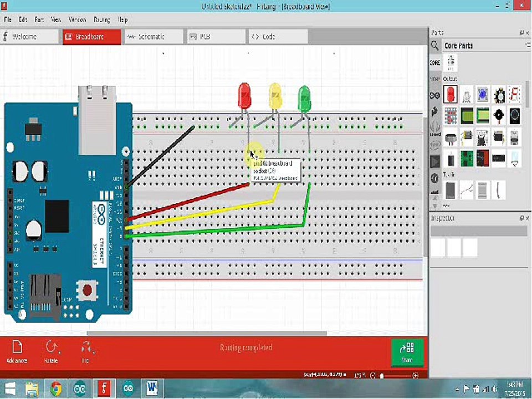
Task: Select the red LED part
Action: pos(450,94)
